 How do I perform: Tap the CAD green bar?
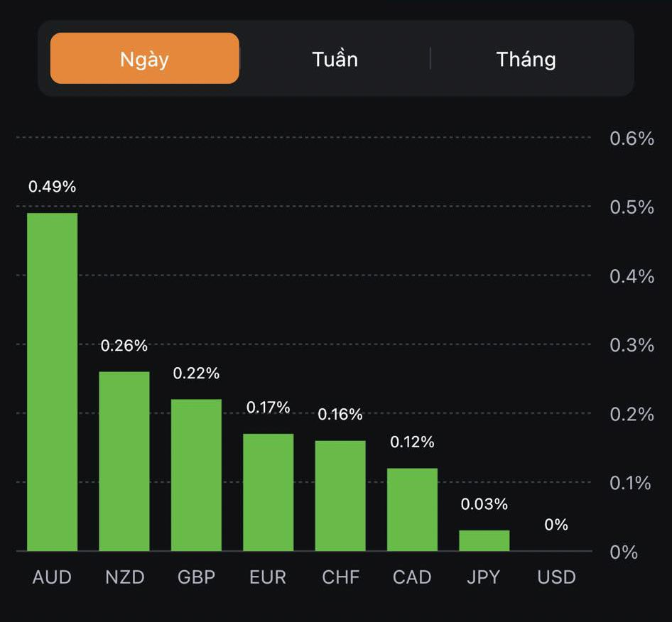click(x=412, y=509)
